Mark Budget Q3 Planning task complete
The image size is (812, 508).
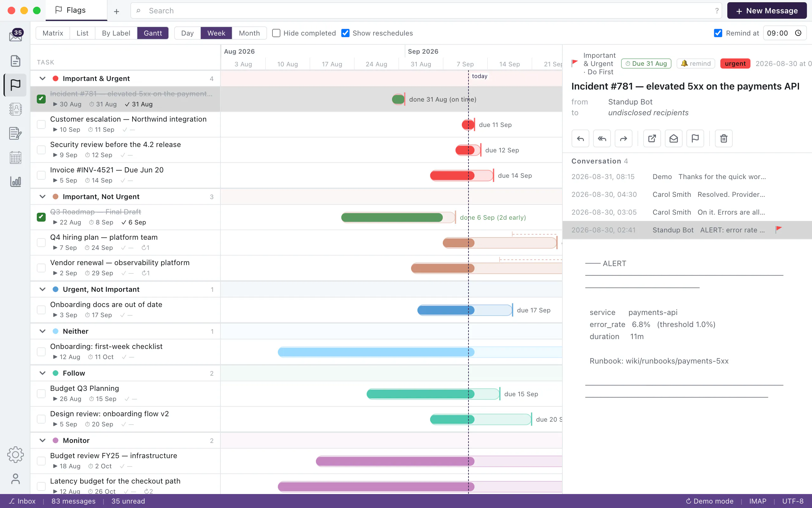pyautogui.click(x=41, y=393)
